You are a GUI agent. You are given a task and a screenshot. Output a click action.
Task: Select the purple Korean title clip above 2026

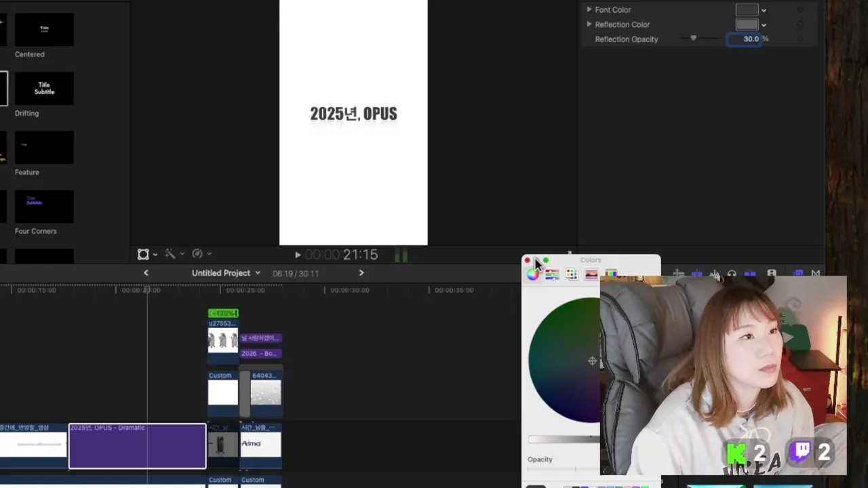[x=261, y=338]
